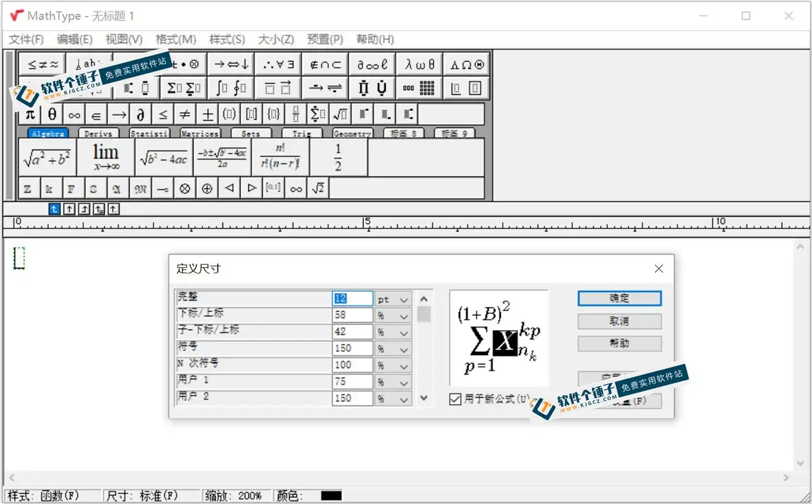Viewport: 812px width, 504px height.
Task: Click the black 颜色 swatch in status bar
Action: pos(331,496)
